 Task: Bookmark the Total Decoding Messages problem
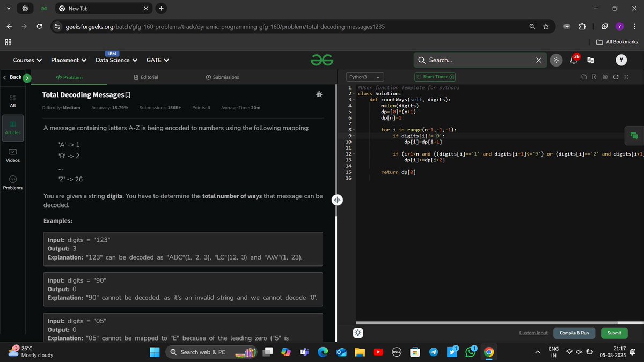click(x=128, y=95)
